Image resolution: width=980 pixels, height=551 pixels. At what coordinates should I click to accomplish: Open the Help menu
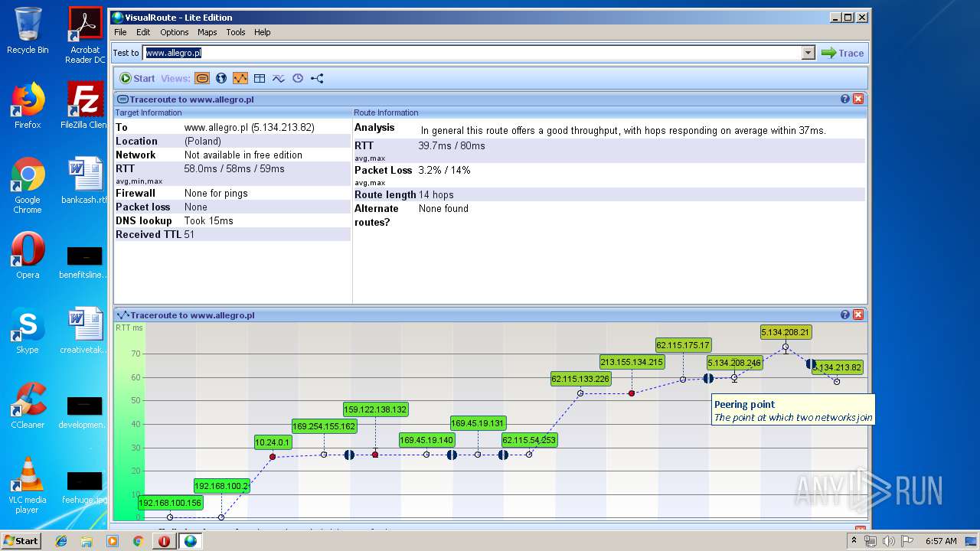coord(263,32)
